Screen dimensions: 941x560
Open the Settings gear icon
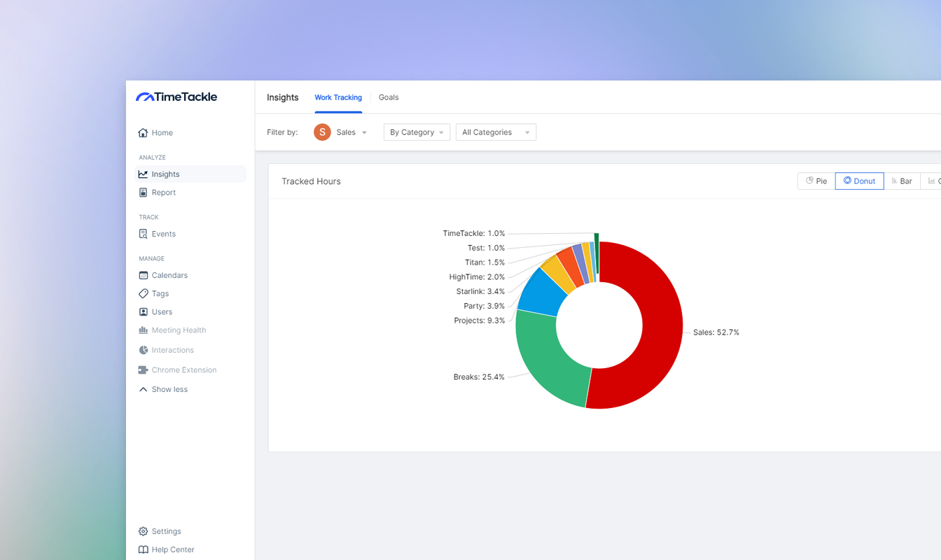tap(143, 531)
